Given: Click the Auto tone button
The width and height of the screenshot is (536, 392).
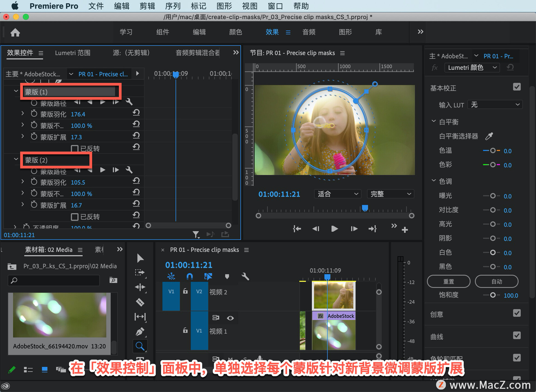Looking at the screenshot, I should [x=497, y=281].
